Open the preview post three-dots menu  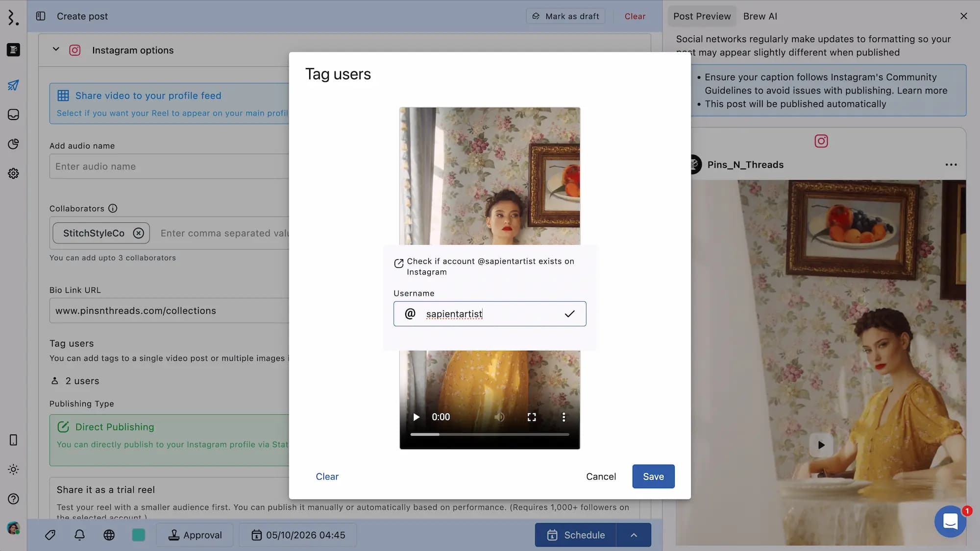click(x=951, y=165)
